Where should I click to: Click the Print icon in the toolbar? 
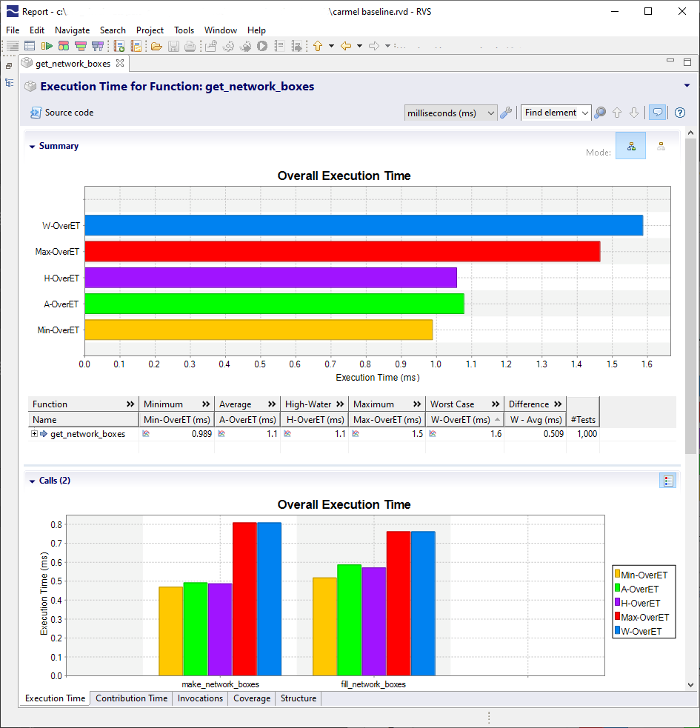pos(191,45)
